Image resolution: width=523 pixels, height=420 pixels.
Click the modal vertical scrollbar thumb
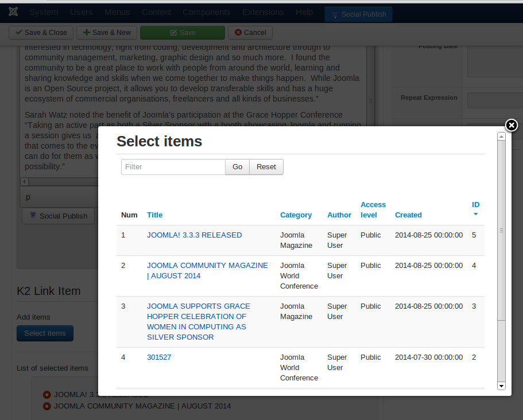click(x=501, y=230)
